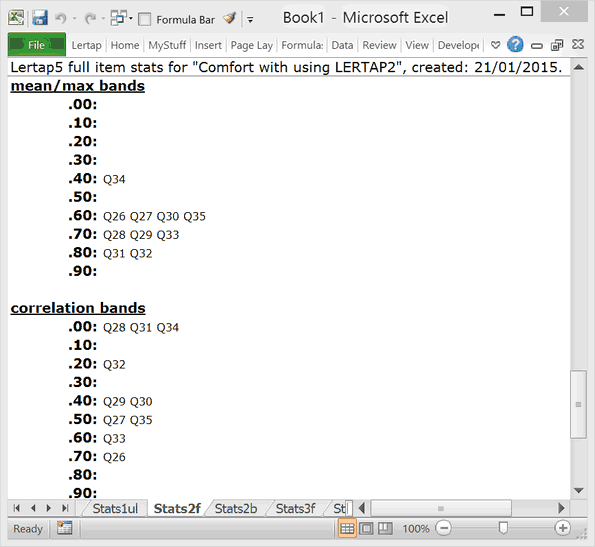The width and height of the screenshot is (595, 547).
Task: Open the File tab
Action: point(36,45)
